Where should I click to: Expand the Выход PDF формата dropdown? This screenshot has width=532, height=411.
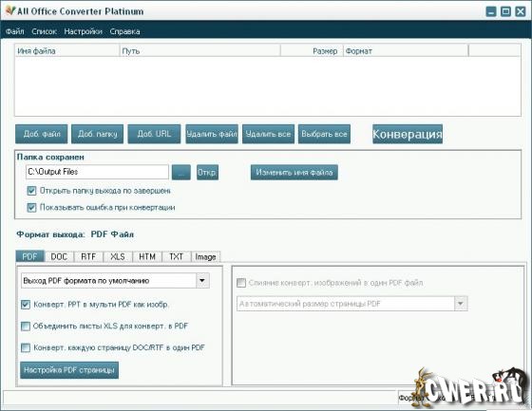(202, 281)
